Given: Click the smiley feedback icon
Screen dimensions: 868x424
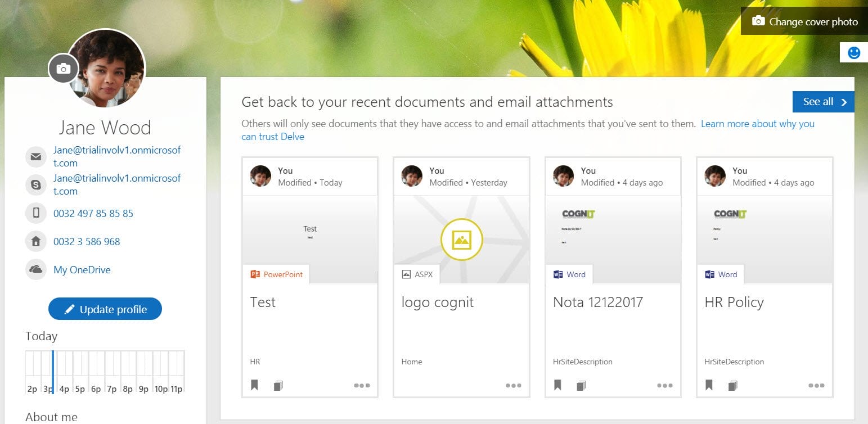Looking at the screenshot, I should [x=854, y=52].
